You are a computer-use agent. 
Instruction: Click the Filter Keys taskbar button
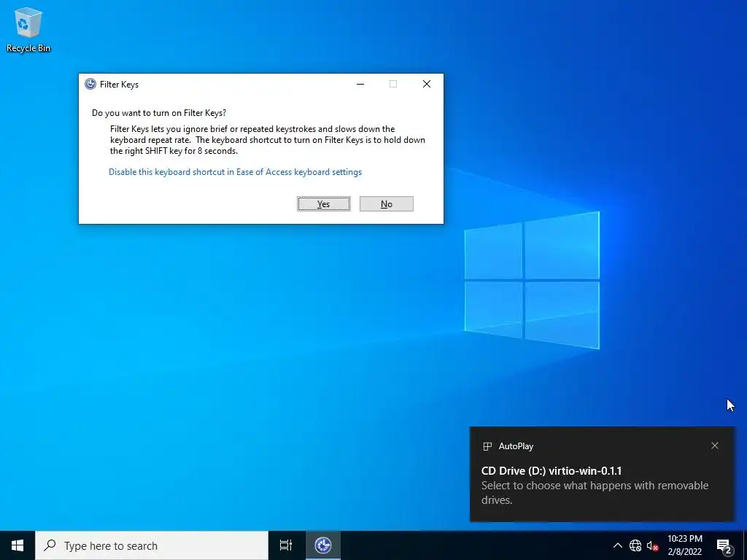pyautogui.click(x=323, y=545)
